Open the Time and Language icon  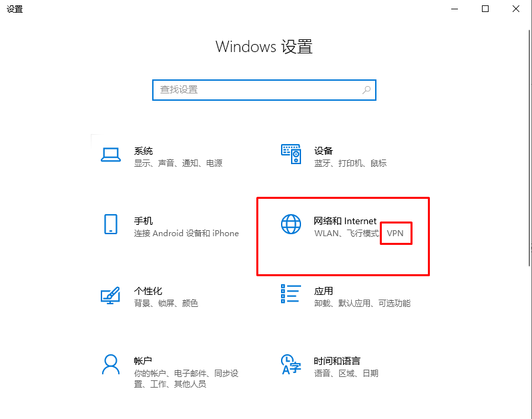291,364
